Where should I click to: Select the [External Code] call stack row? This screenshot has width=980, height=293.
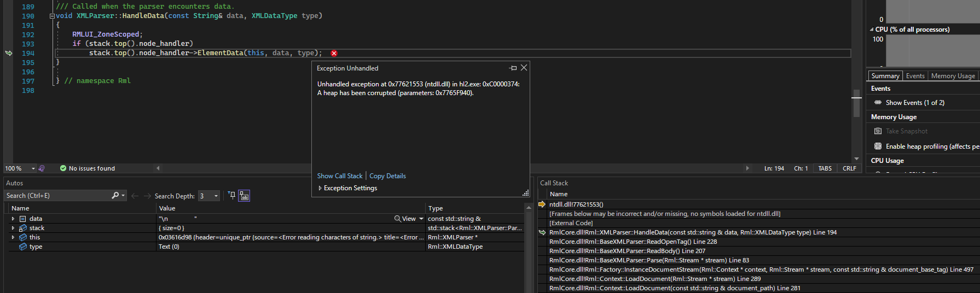pyautogui.click(x=571, y=223)
